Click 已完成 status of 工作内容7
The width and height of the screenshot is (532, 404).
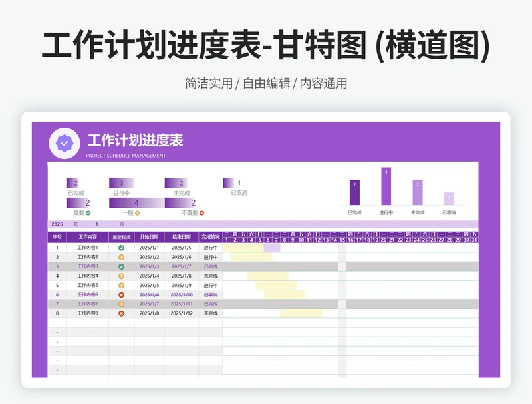(211, 304)
